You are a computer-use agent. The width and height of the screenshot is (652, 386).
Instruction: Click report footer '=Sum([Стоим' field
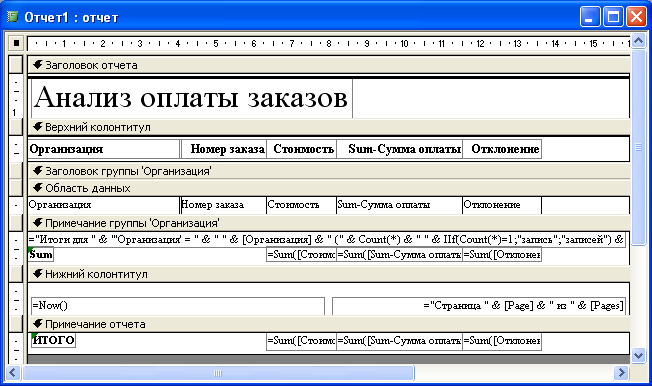coord(301,341)
